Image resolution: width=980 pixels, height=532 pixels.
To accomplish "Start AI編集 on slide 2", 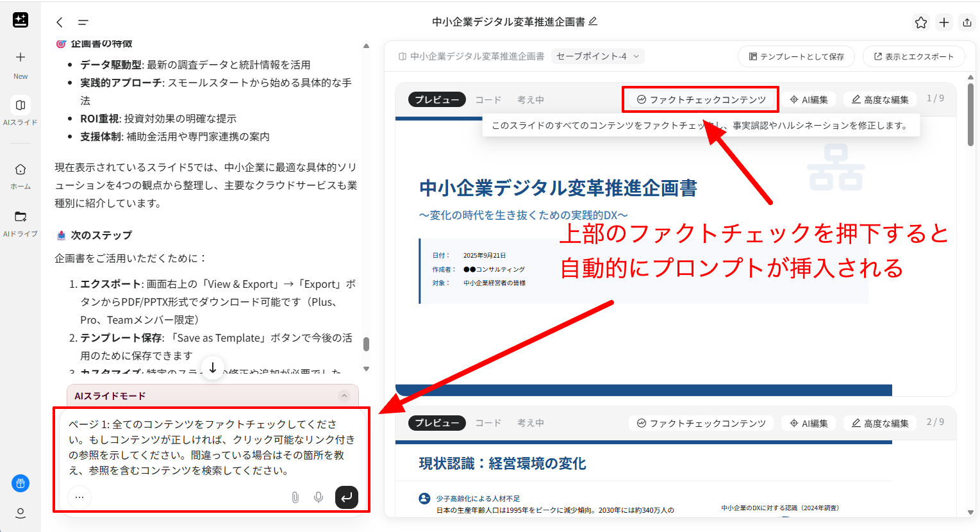I will (809, 422).
